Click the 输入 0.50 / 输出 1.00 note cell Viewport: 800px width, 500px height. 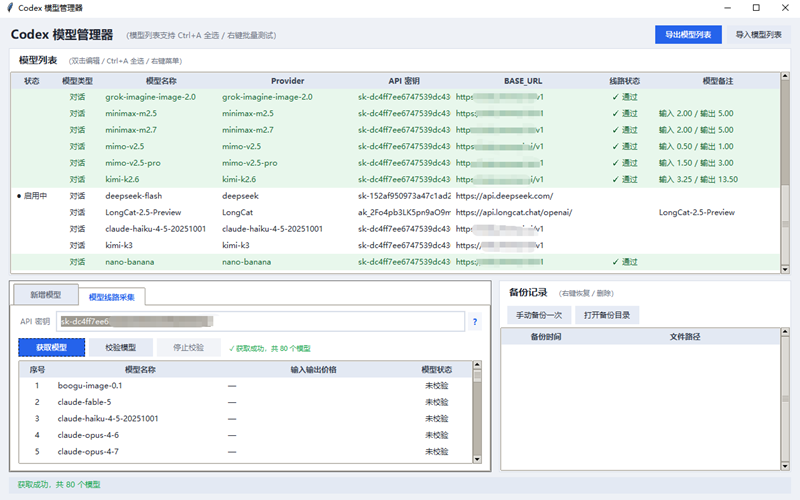[x=696, y=146]
